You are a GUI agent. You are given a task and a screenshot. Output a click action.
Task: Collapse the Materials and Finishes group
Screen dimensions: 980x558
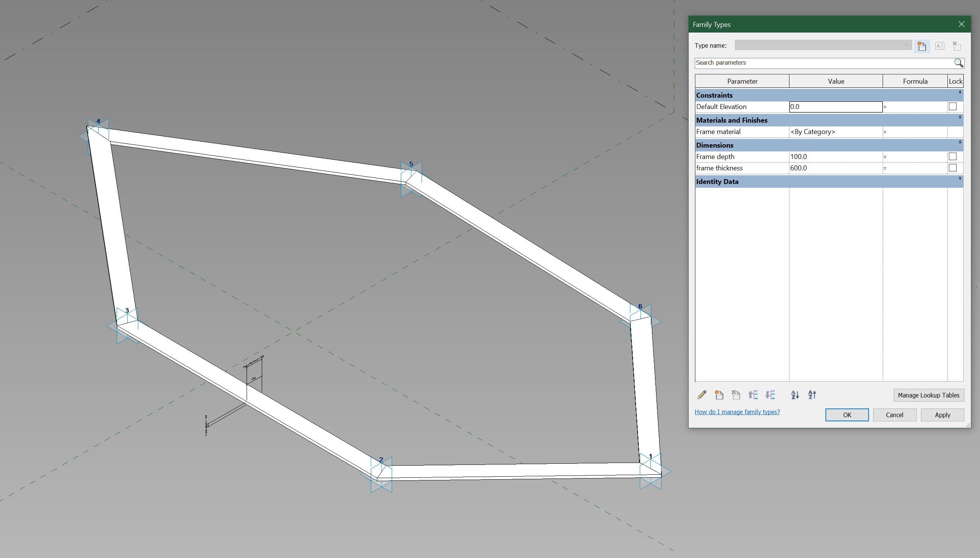960,117
